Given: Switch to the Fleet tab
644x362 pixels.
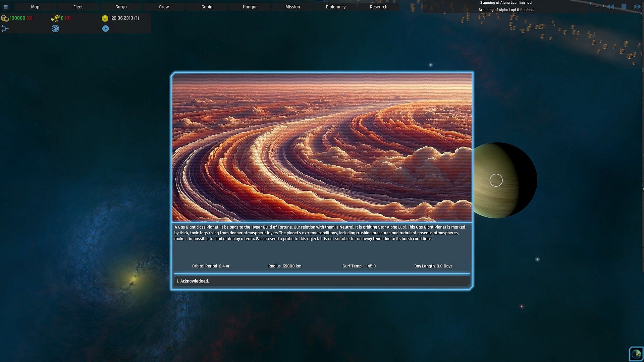Looking at the screenshot, I should [x=78, y=7].
